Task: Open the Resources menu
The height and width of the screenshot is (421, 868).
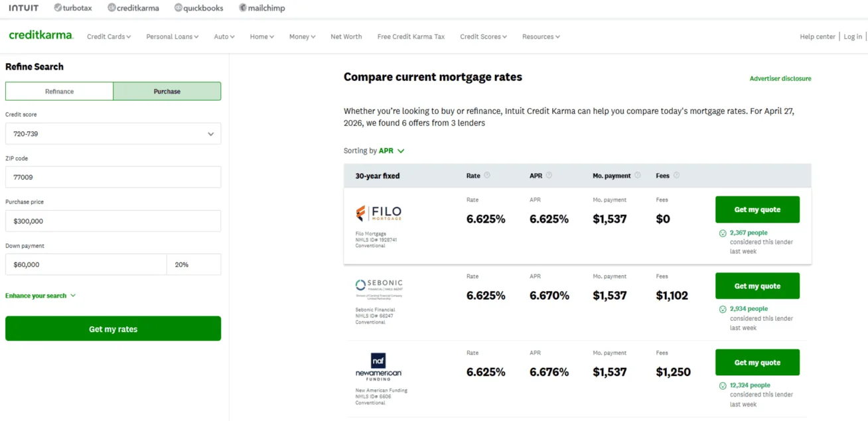Action: pos(541,37)
